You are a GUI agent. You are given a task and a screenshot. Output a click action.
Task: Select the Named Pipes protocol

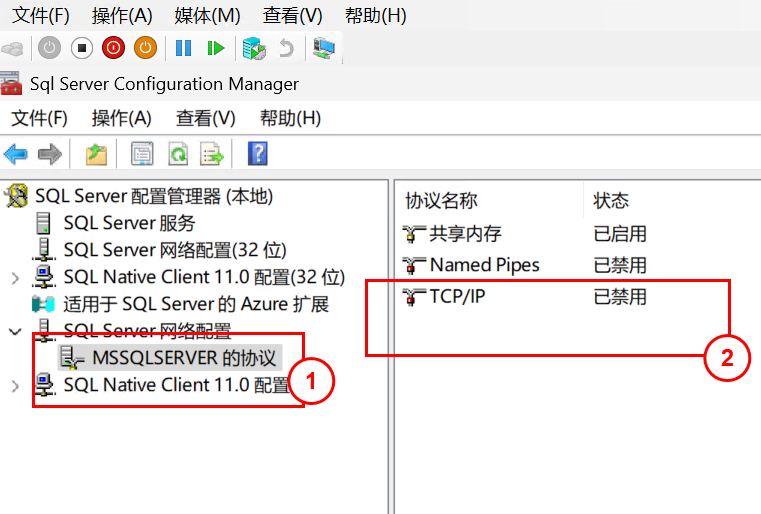484,265
